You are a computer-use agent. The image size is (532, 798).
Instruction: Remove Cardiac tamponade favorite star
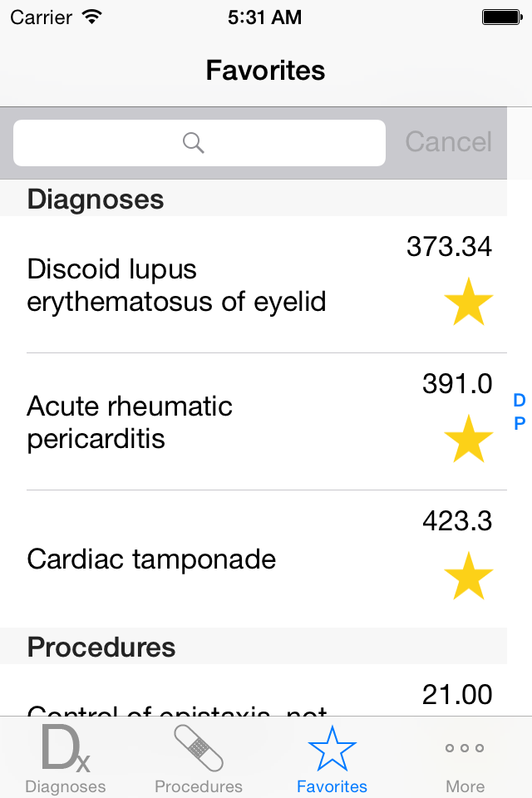(x=468, y=575)
